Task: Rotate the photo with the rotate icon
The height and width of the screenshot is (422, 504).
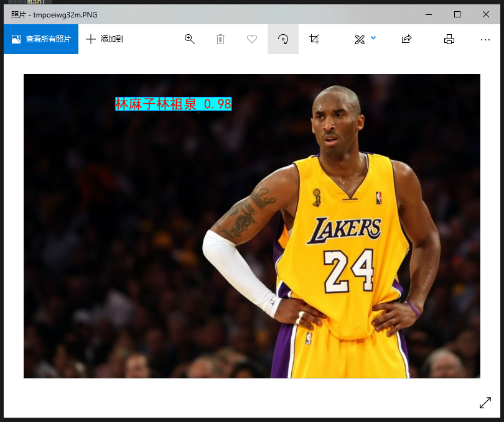Action: click(283, 39)
